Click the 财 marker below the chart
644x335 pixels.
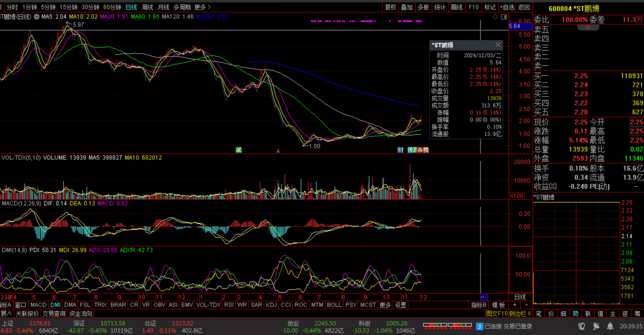pos(401,150)
